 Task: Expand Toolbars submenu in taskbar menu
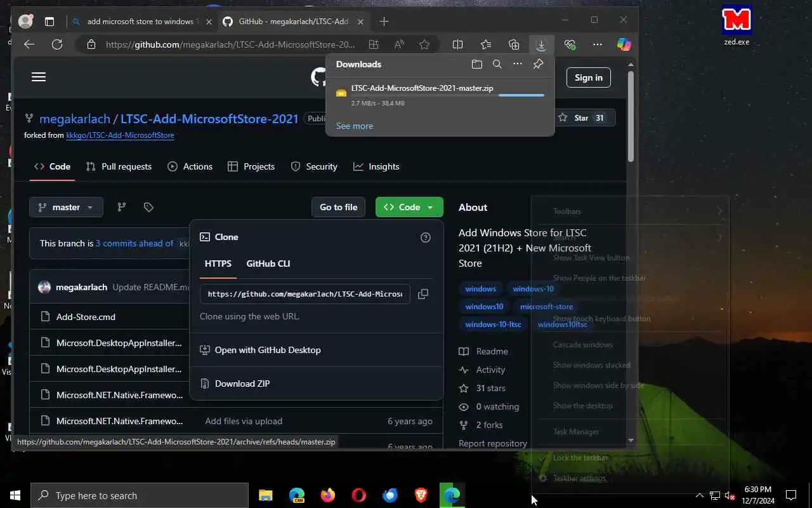coord(629,211)
